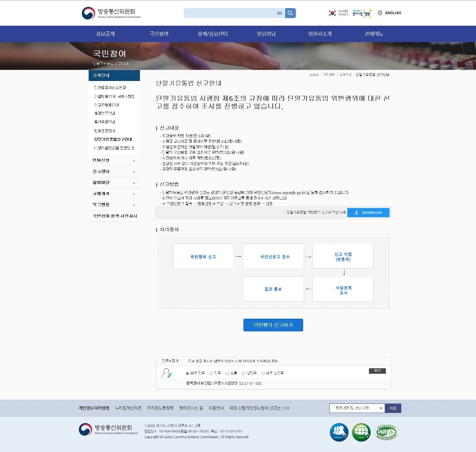Click the i-SAFE certification mark in footer
The image size is (476, 452).
pyautogui.click(x=361, y=432)
